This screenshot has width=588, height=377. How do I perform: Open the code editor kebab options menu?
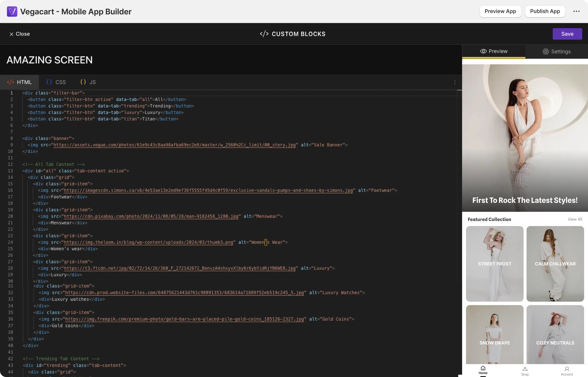pyautogui.click(x=455, y=82)
